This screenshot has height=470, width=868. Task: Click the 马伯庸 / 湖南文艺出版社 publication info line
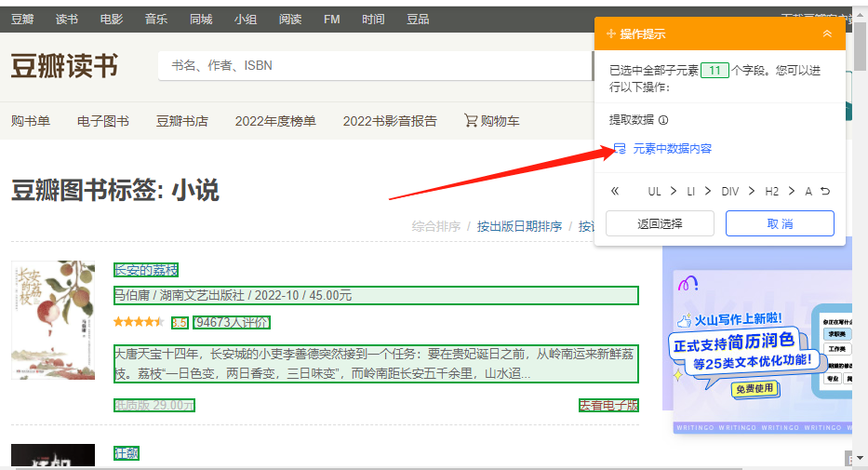click(x=376, y=296)
